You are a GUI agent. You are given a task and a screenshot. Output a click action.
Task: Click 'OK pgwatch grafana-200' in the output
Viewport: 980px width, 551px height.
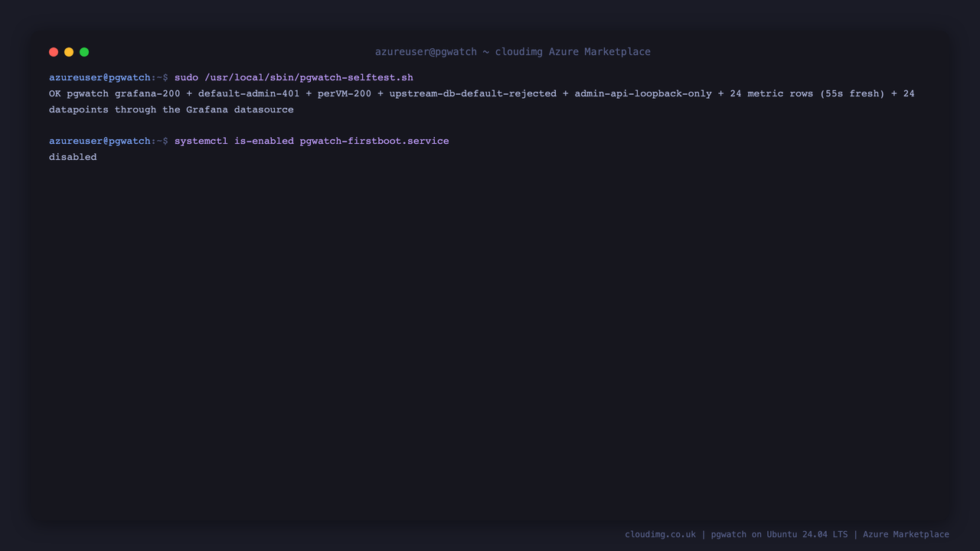tap(115, 93)
